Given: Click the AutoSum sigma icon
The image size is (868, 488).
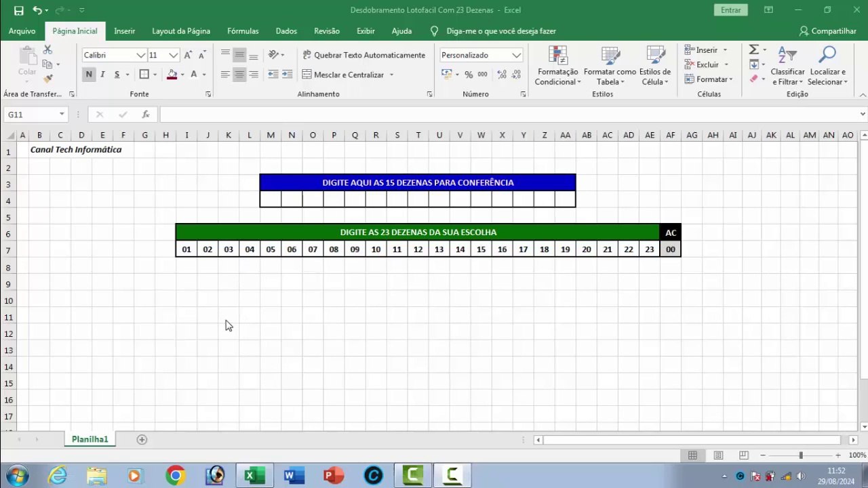Looking at the screenshot, I should (753, 50).
